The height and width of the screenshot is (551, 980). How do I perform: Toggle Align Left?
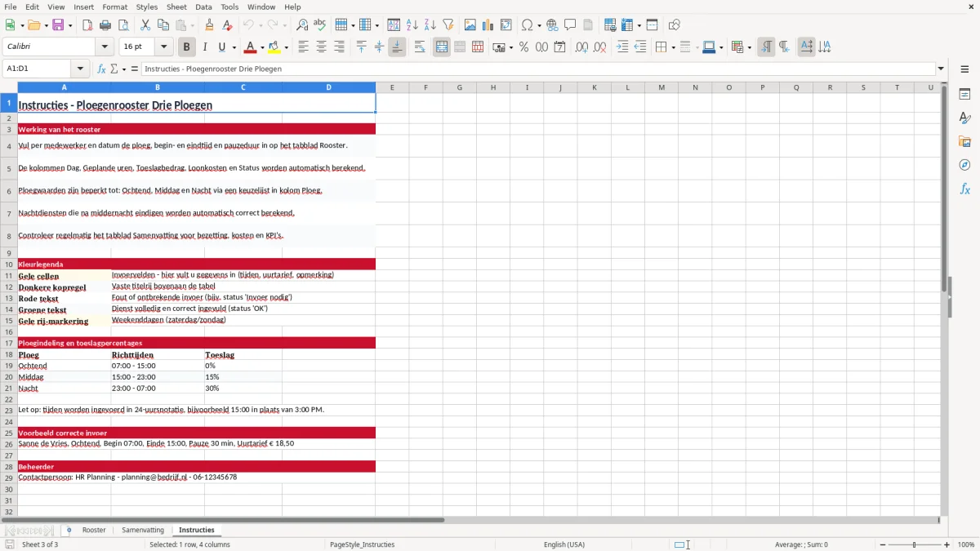304,47
